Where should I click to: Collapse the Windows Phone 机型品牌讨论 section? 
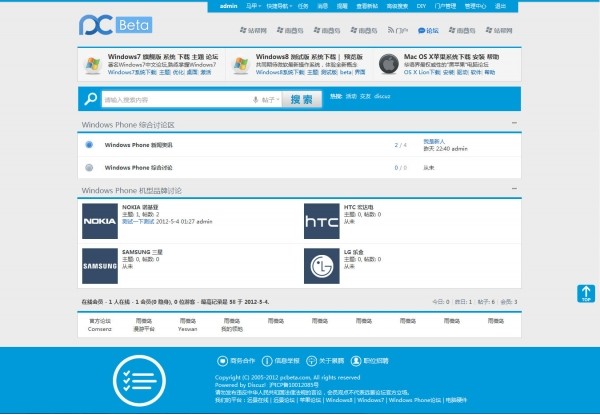(514, 189)
